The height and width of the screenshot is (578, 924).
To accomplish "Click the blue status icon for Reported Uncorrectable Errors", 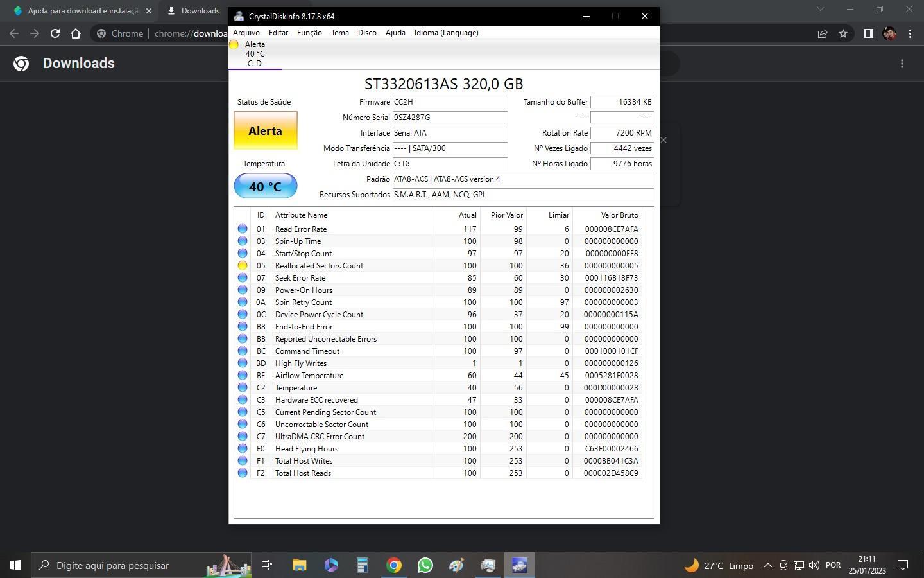I will [x=243, y=339].
